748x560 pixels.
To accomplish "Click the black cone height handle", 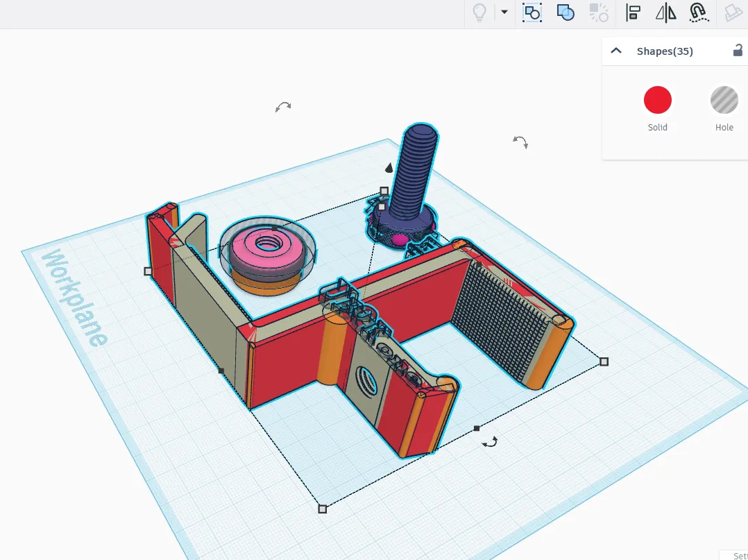I will tap(389, 167).
